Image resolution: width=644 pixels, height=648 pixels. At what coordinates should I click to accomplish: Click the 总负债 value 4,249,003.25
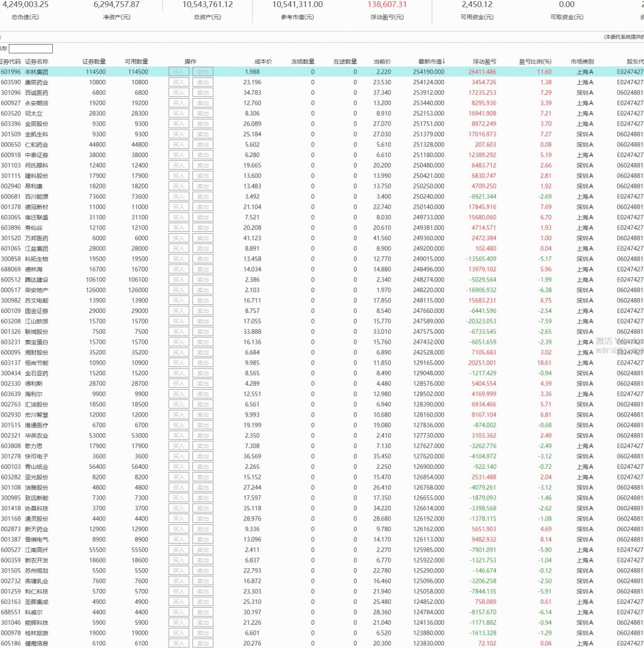point(25,4)
